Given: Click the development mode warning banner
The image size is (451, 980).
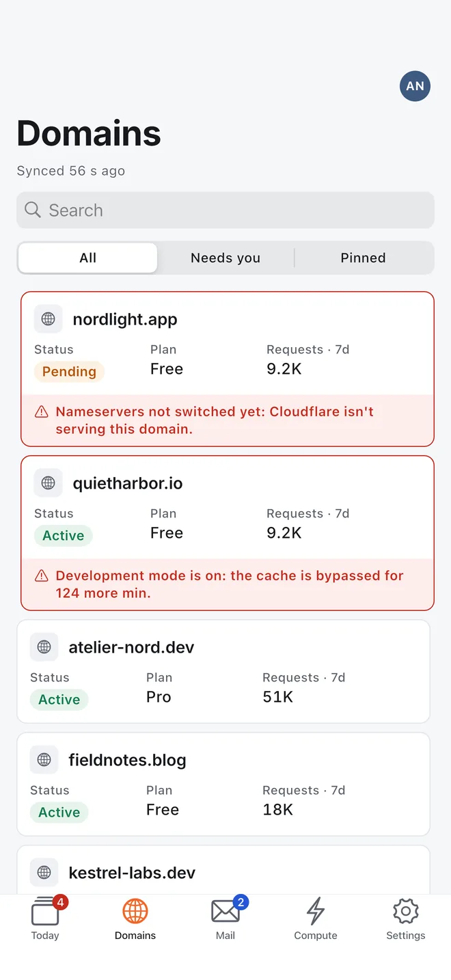Looking at the screenshot, I should pyautogui.click(x=228, y=584).
